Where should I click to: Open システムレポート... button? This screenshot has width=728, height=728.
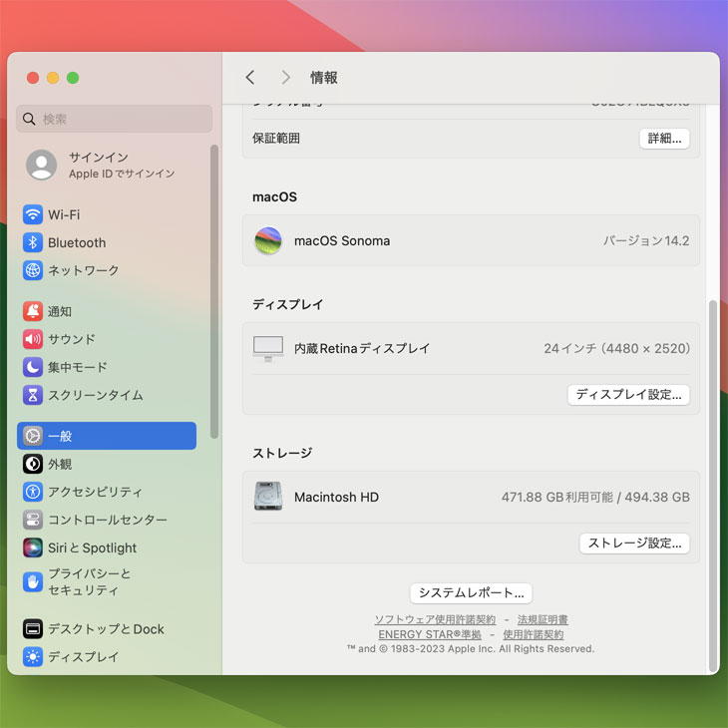(471, 592)
